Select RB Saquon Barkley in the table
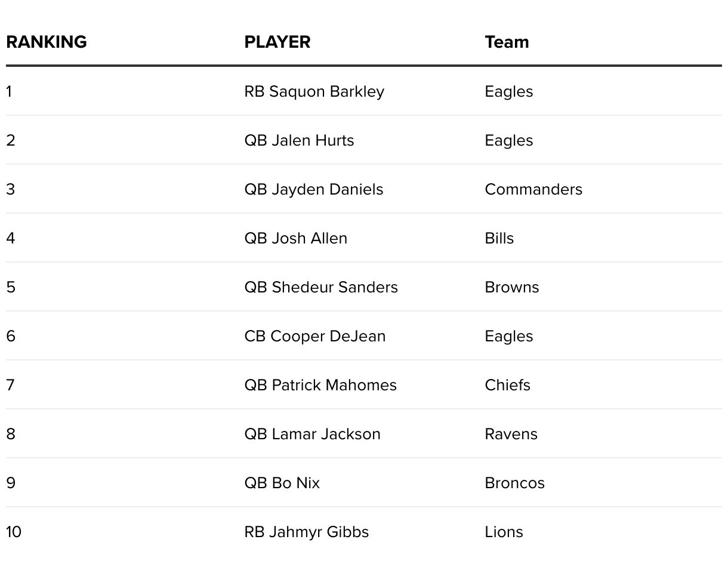728x561 pixels. tap(314, 91)
